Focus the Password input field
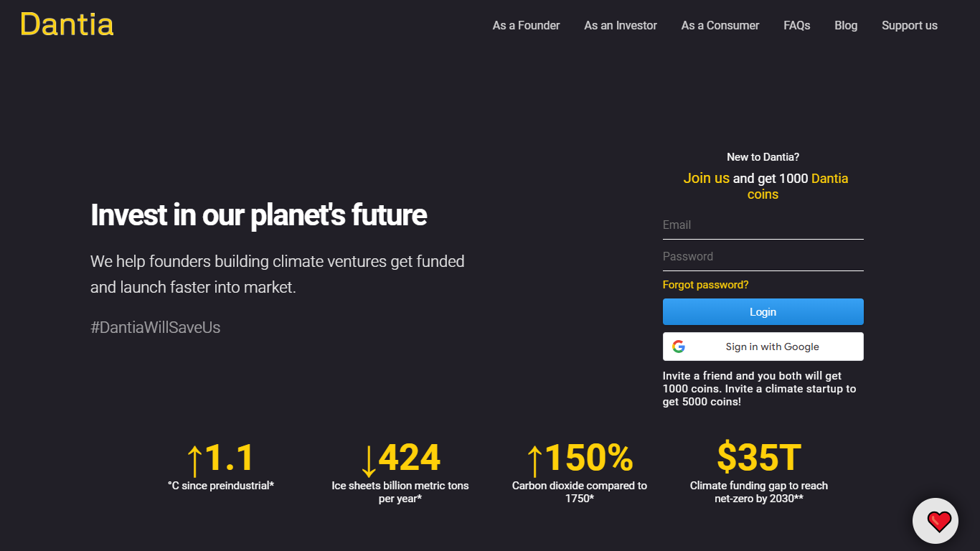This screenshot has height=551, width=980. point(763,257)
